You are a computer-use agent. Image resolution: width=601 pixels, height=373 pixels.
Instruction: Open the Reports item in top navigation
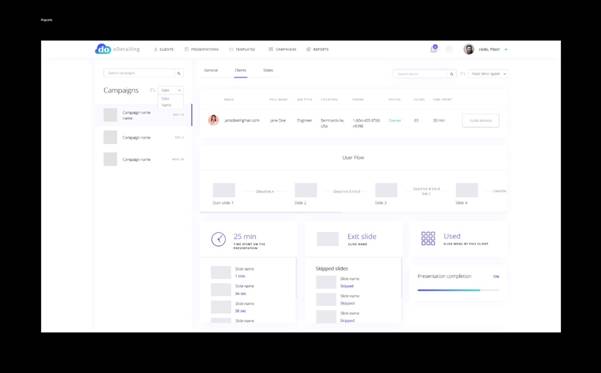[x=318, y=49]
